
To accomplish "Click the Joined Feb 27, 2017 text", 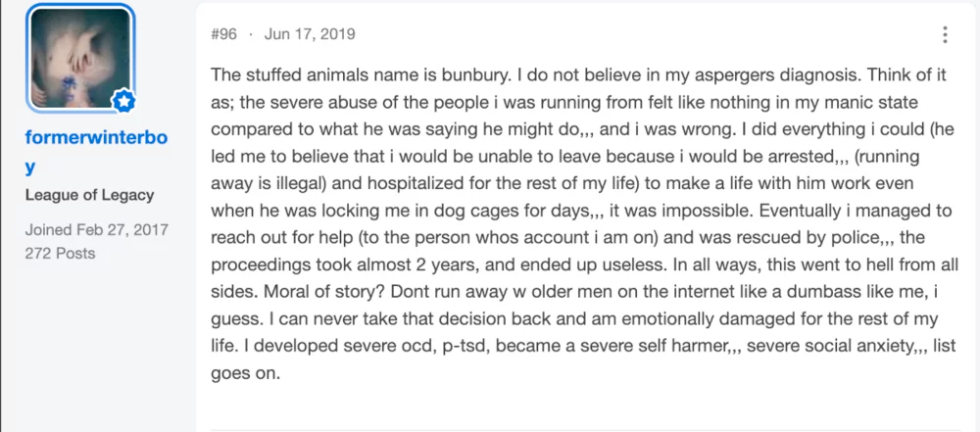I will 97,229.
